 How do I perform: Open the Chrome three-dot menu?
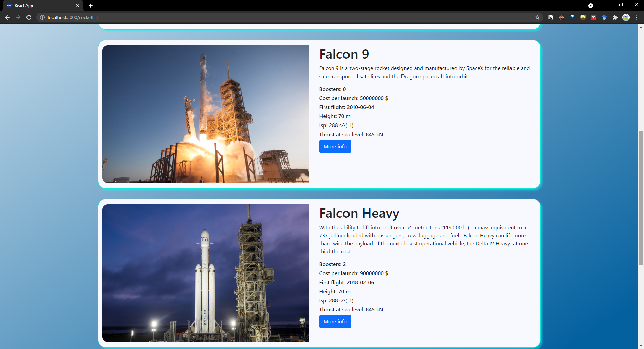tap(637, 17)
